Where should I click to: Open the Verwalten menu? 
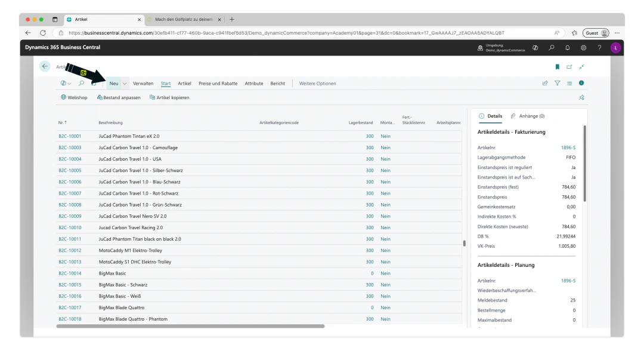[143, 84]
